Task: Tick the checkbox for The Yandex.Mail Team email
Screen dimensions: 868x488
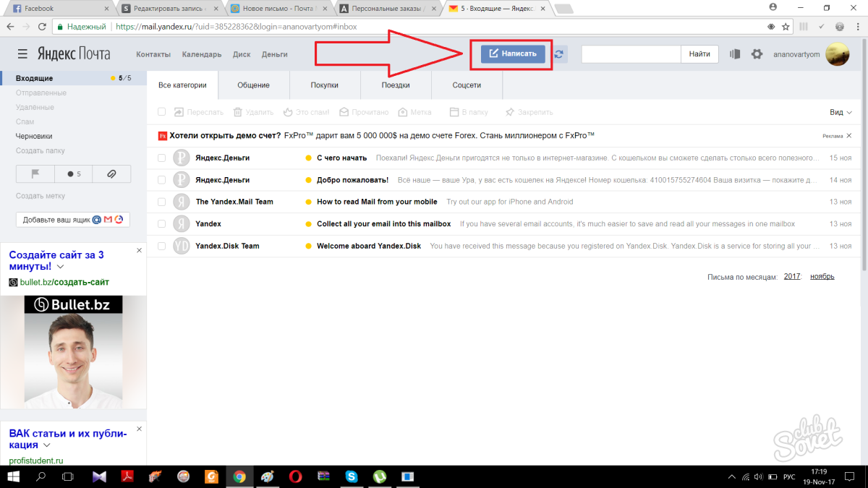Action: [x=162, y=202]
